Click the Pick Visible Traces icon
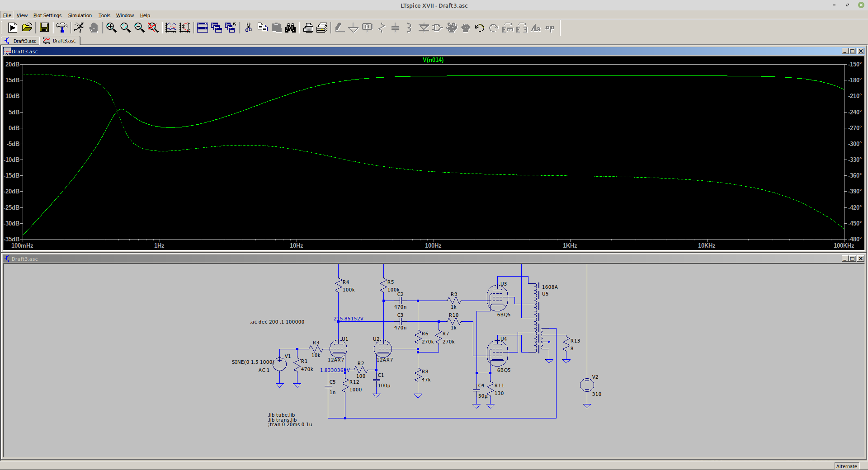This screenshot has width=868, height=470. pyautogui.click(x=171, y=28)
